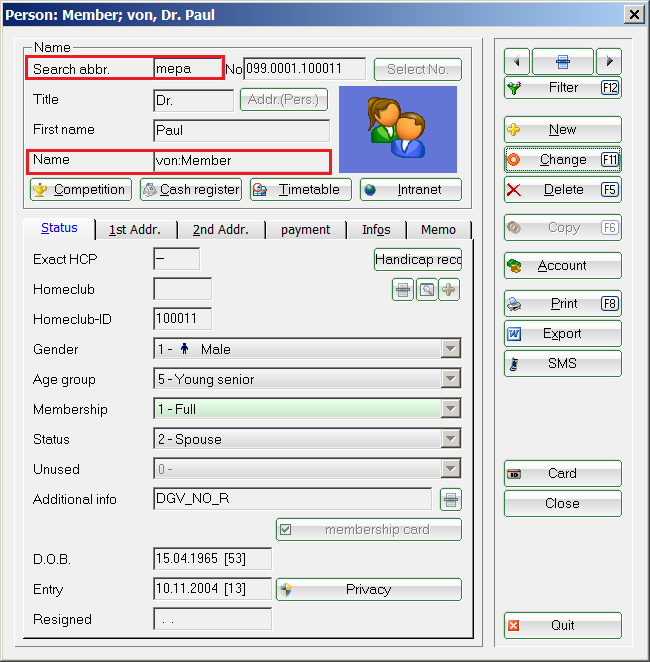
Task: Expand the Age group dropdown
Action: pos(451,379)
